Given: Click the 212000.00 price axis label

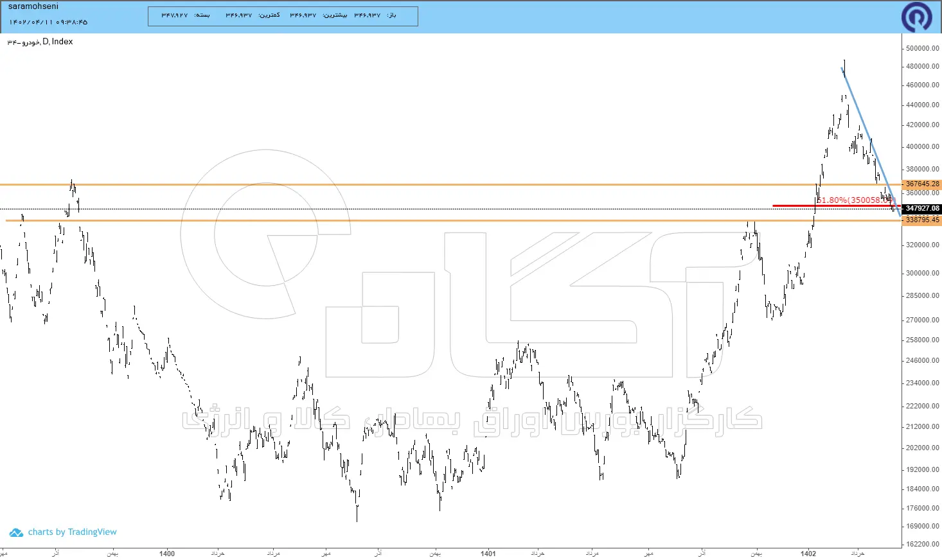Looking at the screenshot, I should [923, 426].
